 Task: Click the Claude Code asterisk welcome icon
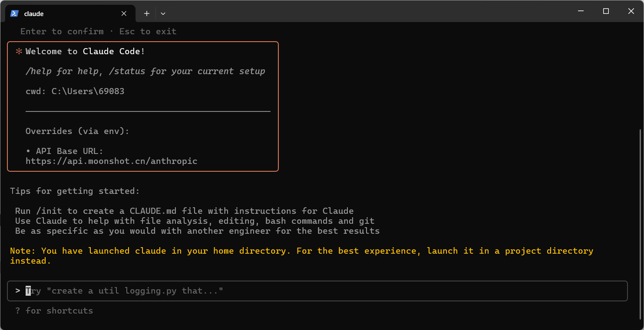click(18, 51)
